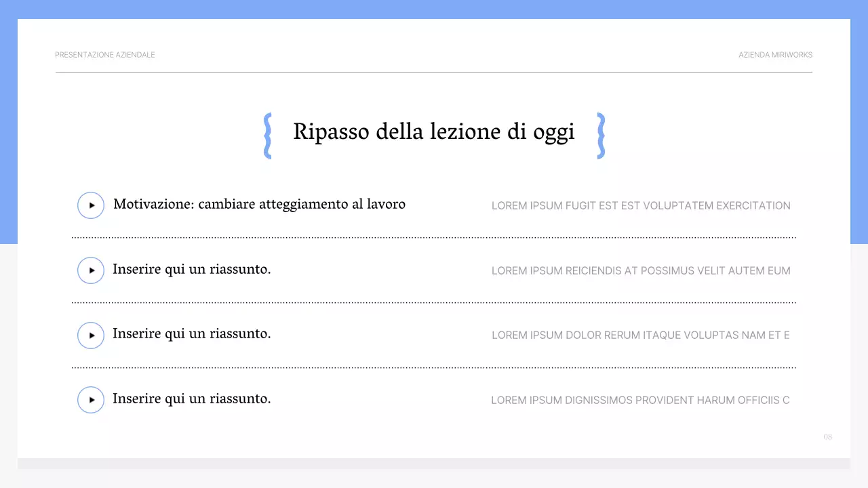Select the text Motivazione: cambiare atteggiamento al lavoro
The height and width of the screenshot is (488, 868).
pyautogui.click(x=259, y=204)
